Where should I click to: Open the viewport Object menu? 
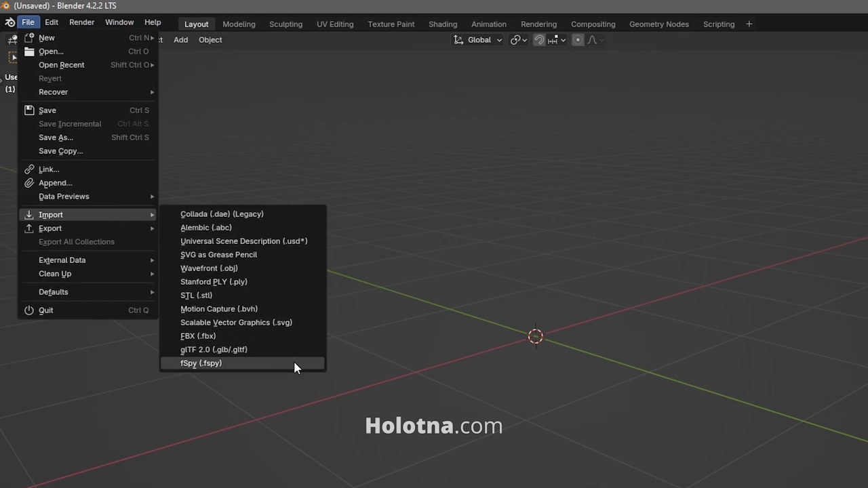[x=210, y=39]
